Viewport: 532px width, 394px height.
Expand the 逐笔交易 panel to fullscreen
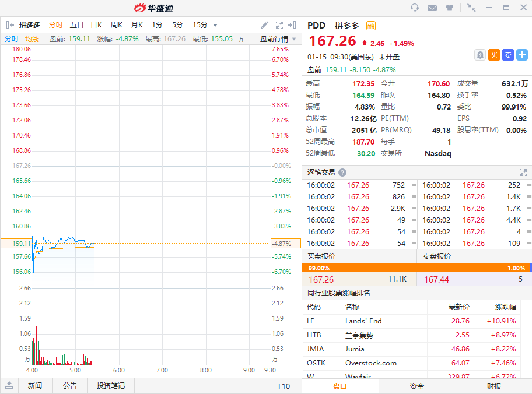click(523, 173)
